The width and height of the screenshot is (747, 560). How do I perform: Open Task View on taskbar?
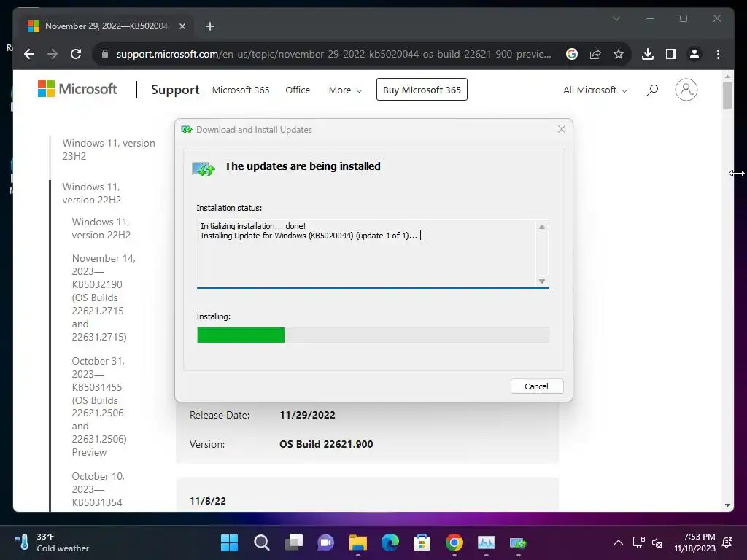pyautogui.click(x=294, y=542)
